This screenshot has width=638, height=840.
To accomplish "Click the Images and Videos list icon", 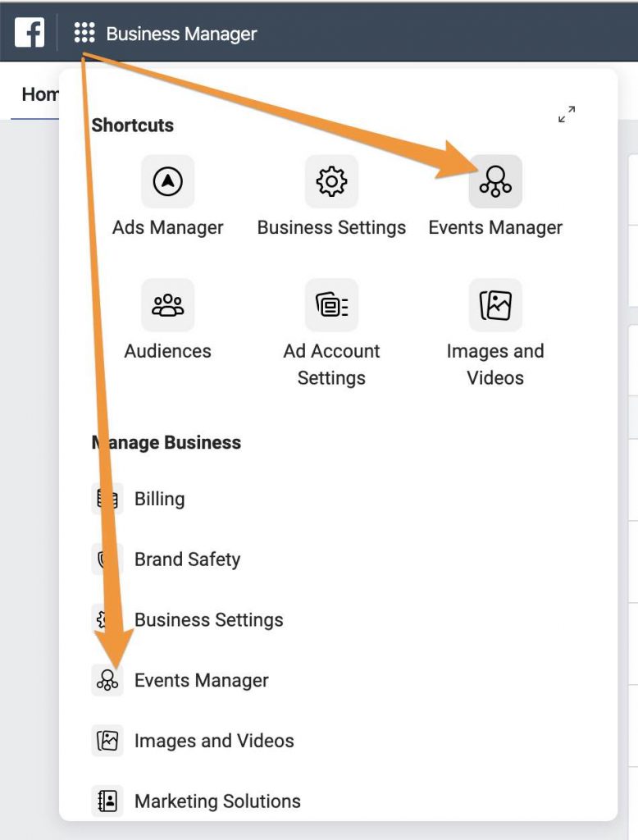I will click(107, 741).
